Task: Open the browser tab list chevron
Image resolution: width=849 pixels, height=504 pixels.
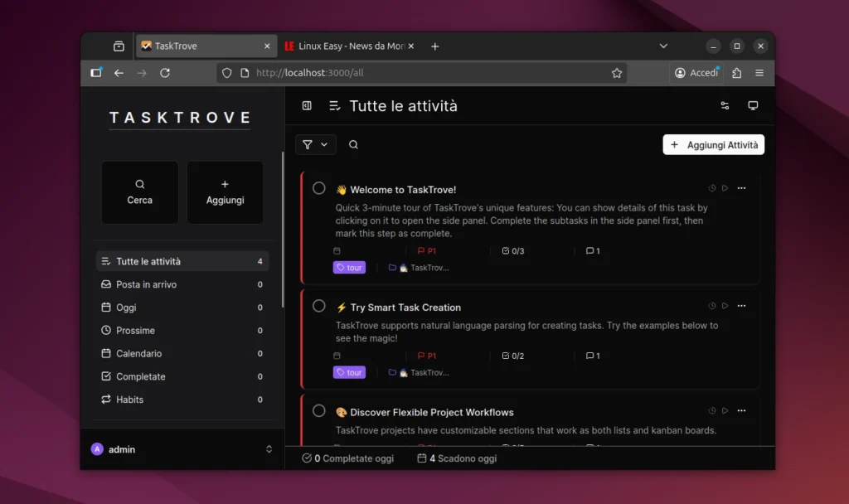Action: 662,46
